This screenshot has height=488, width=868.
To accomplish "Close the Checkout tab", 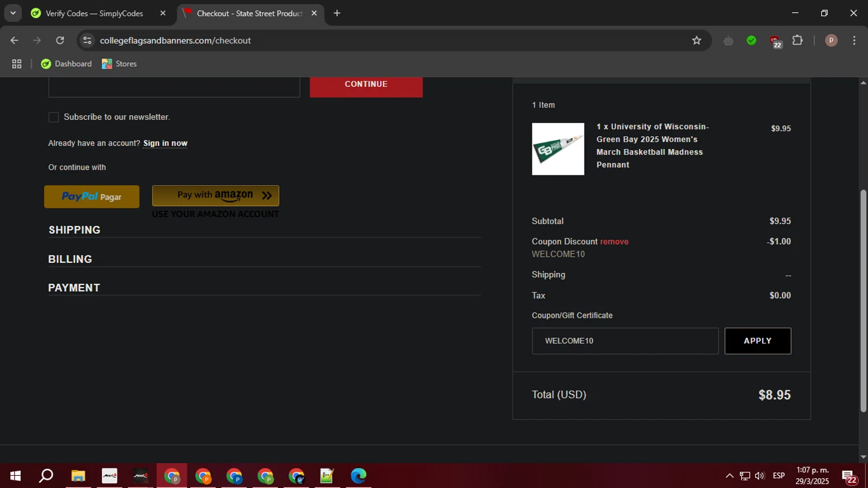I will point(314,13).
